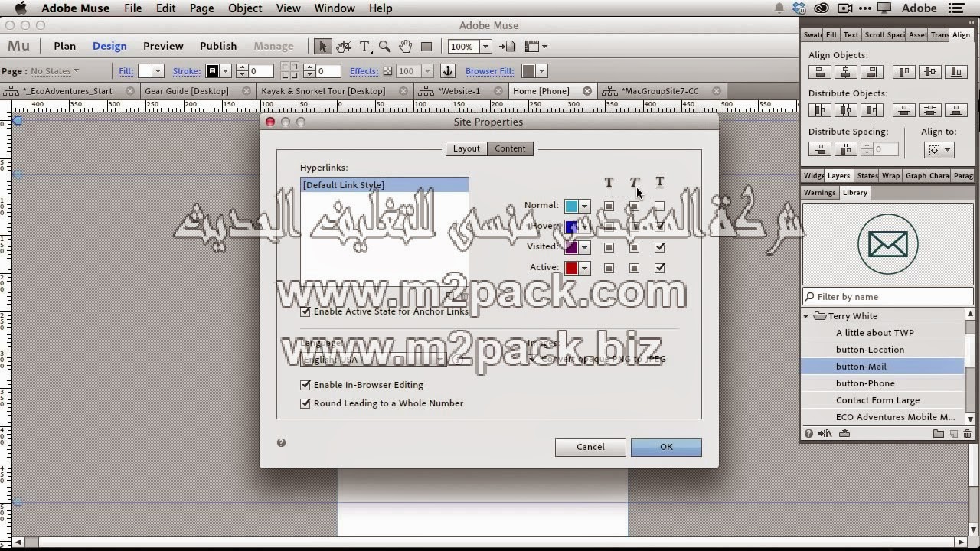Click distribute left edges icon
The width and height of the screenshot is (980, 551).
point(819,110)
